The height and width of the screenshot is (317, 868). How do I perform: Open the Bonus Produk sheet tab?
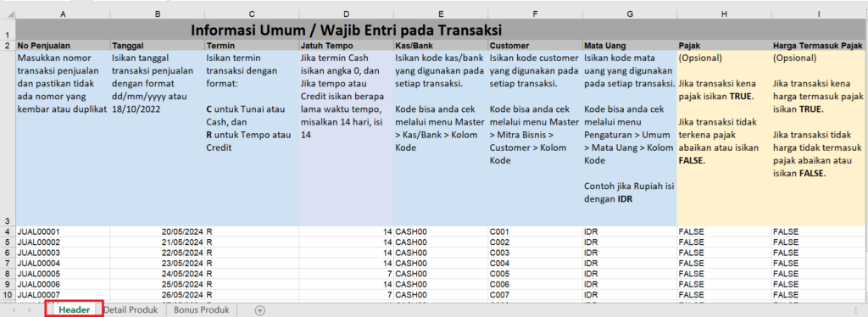coord(202,310)
